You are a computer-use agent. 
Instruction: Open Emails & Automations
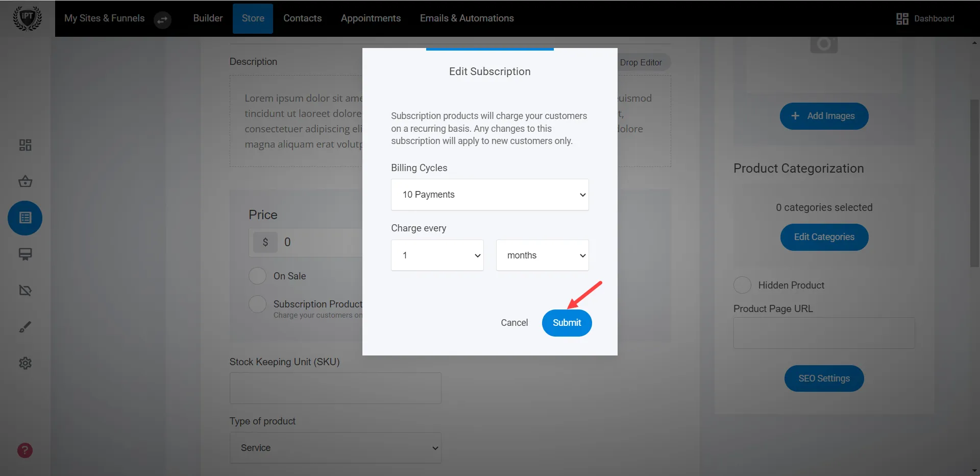point(466,18)
